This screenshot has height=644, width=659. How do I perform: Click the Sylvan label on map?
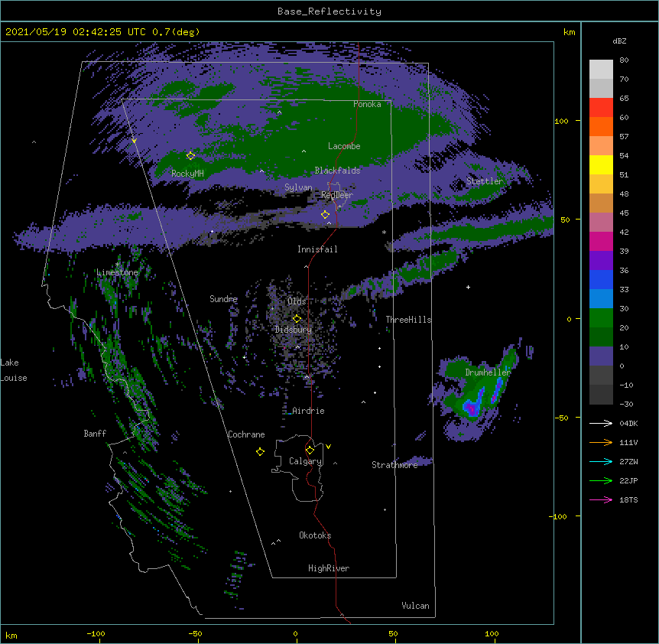click(x=298, y=187)
